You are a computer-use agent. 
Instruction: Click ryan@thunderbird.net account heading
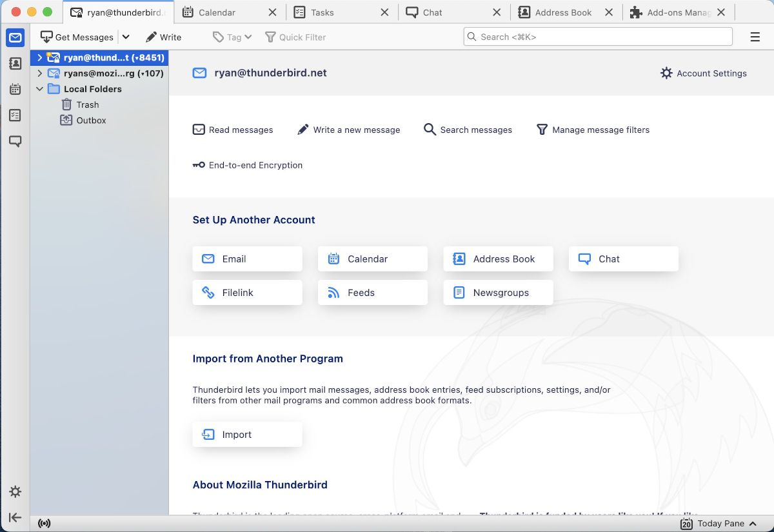pyautogui.click(x=270, y=73)
